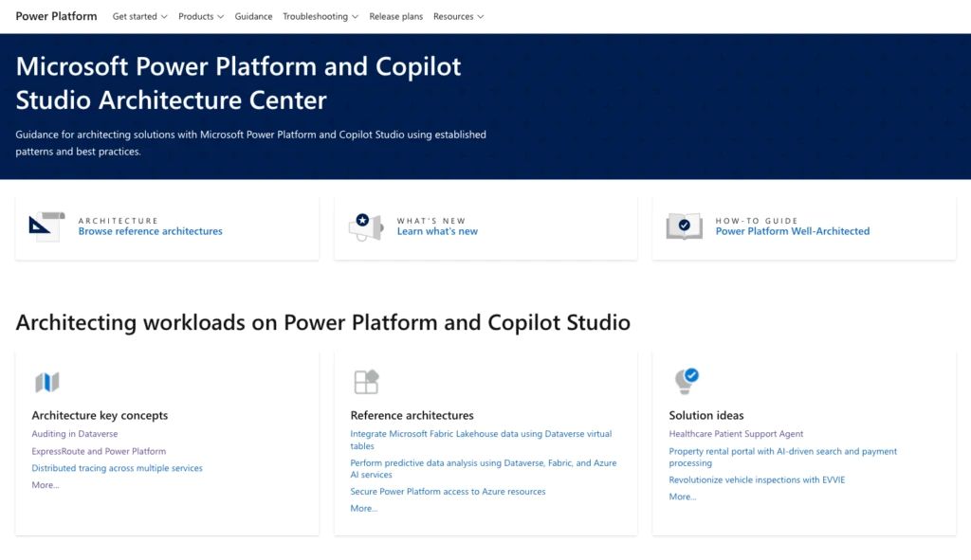Click the Architecting workloads section heading
Viewport: 971px width, 560px height.
pos(323,322)
